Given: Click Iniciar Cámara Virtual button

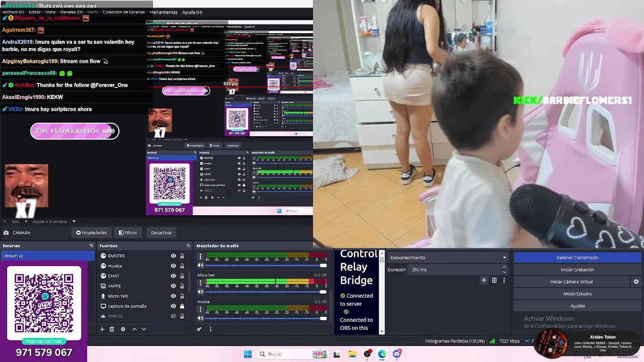Looking at the screenshot, I should 572,282.
